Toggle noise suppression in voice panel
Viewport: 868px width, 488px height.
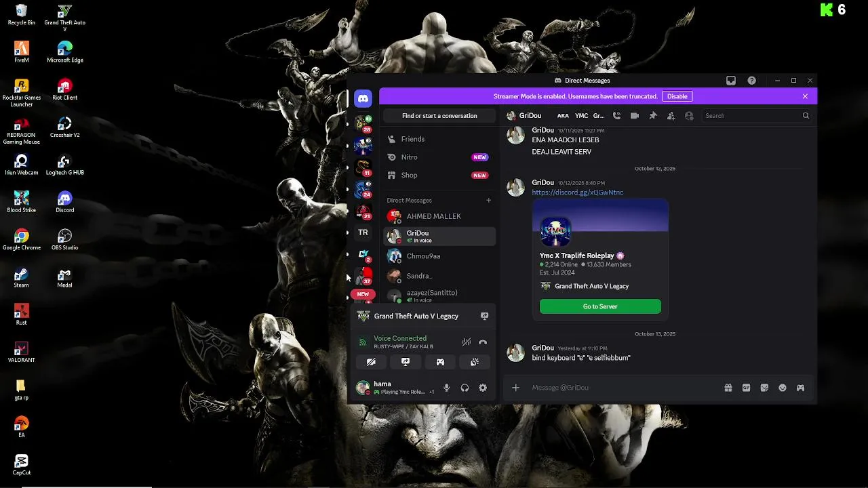pos(466,342)
